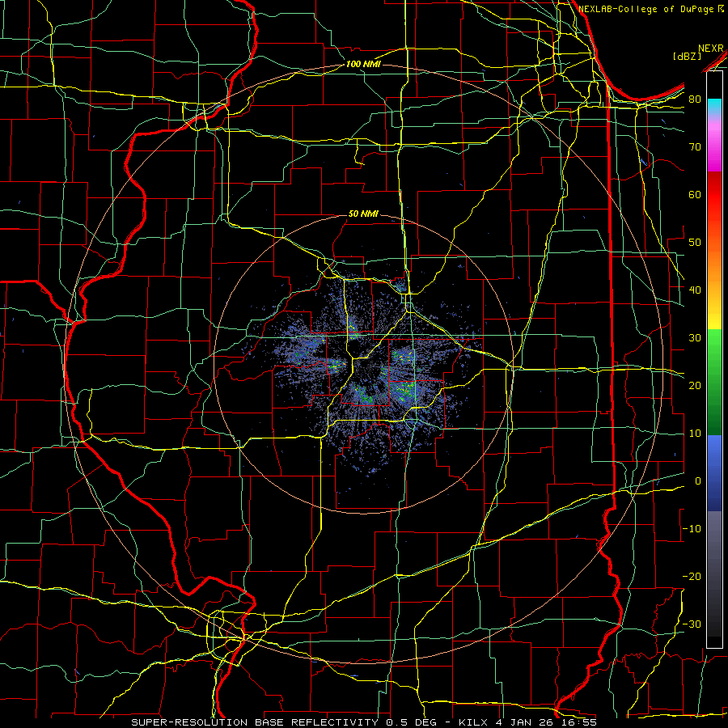Screen dimensions: 728x728
Task: Click the -30 value on dBZ scale
Action: click(x=692, y=624)
